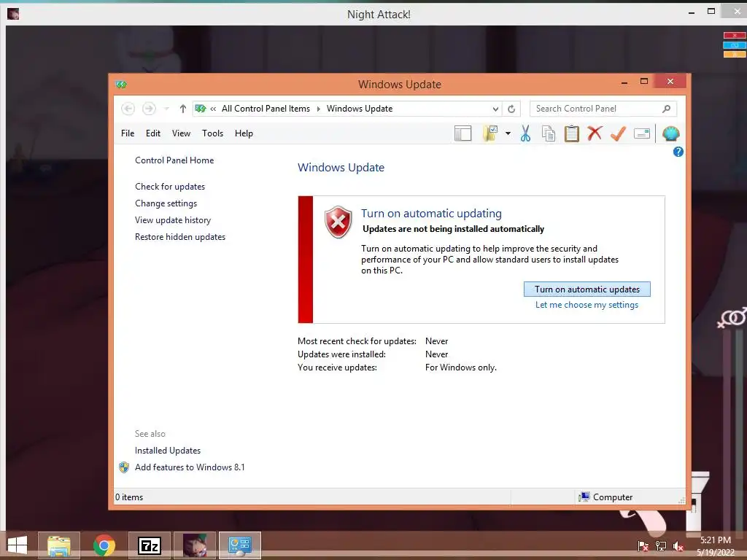The height and width of the screenshot is (560, 747).
Task: Click Add features to Windows 8.1
Action: pos(190,467)
